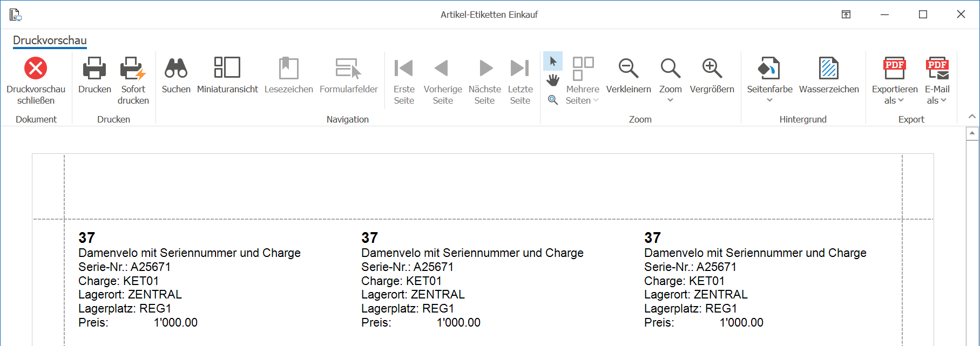Select the hand pan tool

click(553, 80)
